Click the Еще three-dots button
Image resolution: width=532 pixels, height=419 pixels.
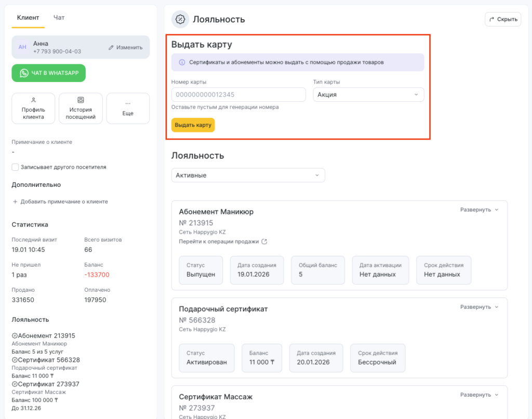(128, 109)
